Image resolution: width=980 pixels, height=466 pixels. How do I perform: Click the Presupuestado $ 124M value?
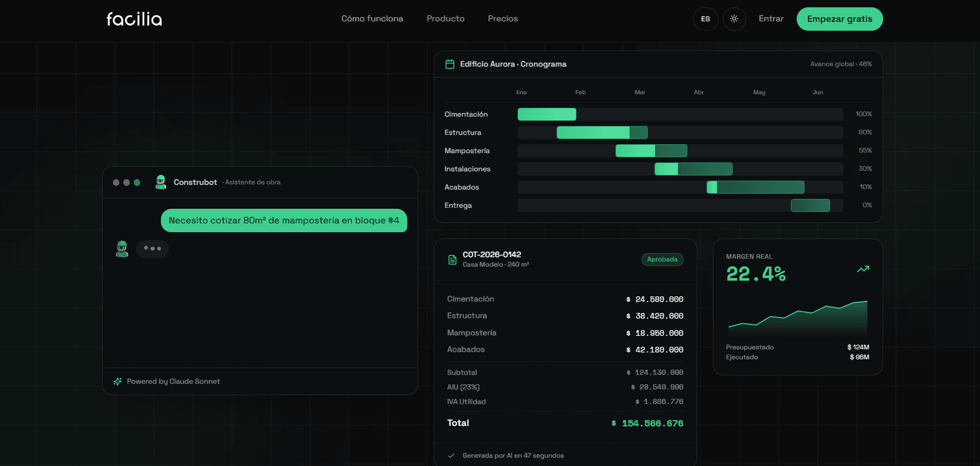[x=858, y=347]
